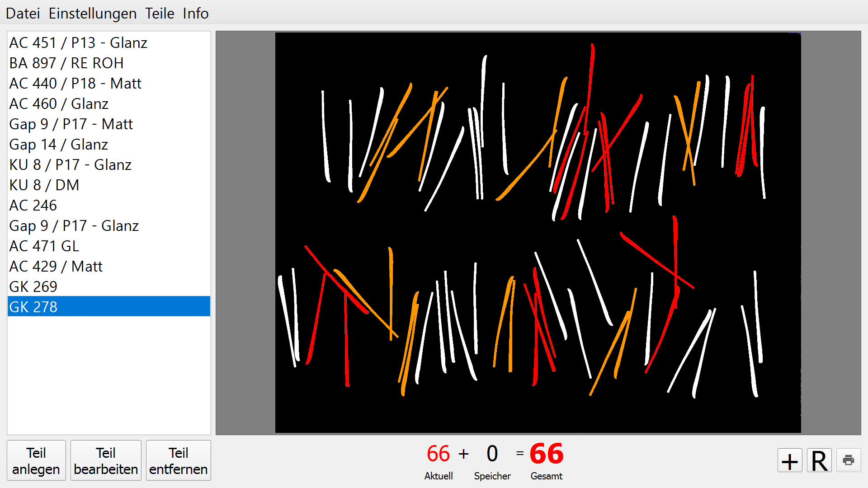The width and height of the screenshot is (868, 488).
Task: Select AC 246 list item
Action: click(109, 205)
